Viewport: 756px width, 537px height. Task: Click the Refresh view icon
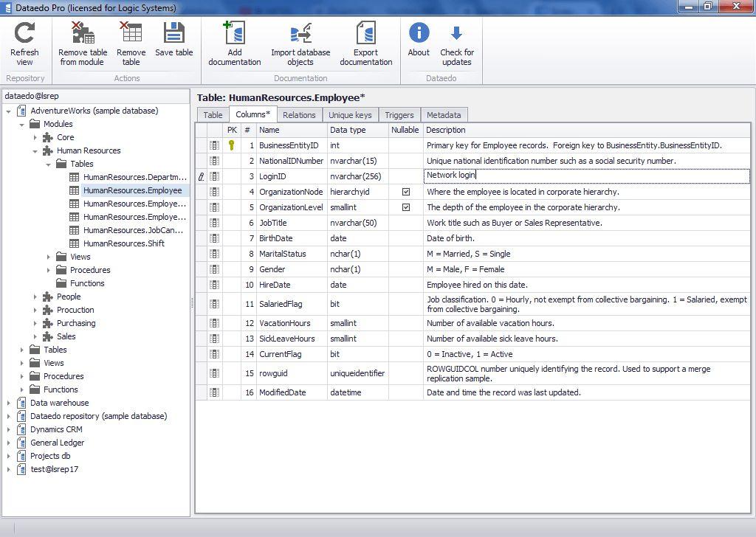point(24,32)
